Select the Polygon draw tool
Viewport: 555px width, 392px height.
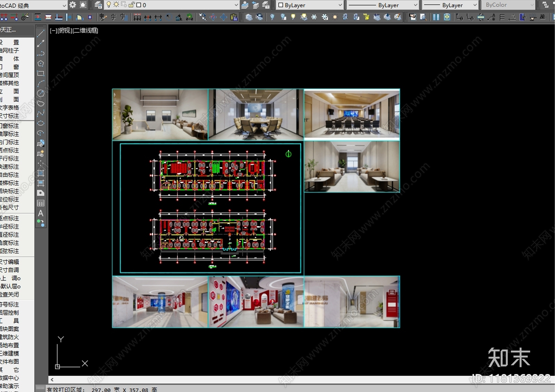pos(41,63)
